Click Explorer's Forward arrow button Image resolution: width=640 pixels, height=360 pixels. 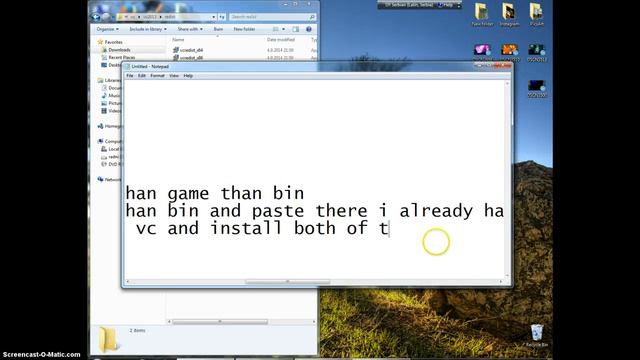click(107, 17)
